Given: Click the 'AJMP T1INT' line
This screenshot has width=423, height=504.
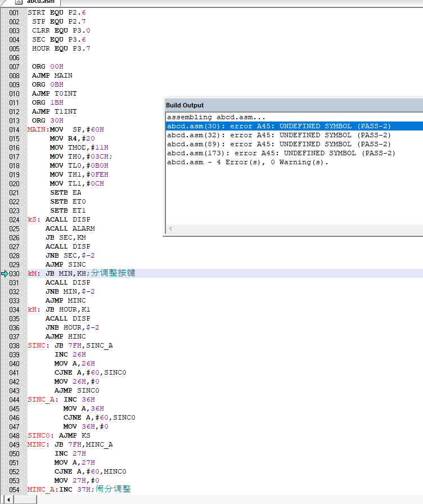Looking at the screenshot, I should pos(54,111).
